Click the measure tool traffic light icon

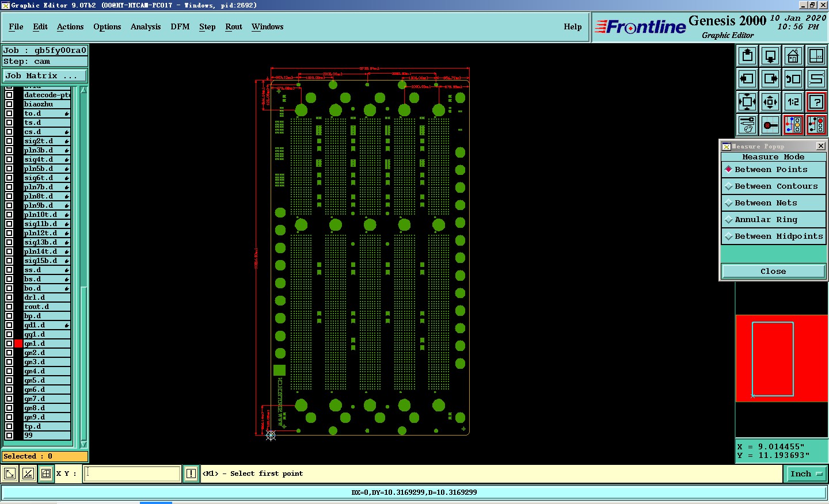816,125
